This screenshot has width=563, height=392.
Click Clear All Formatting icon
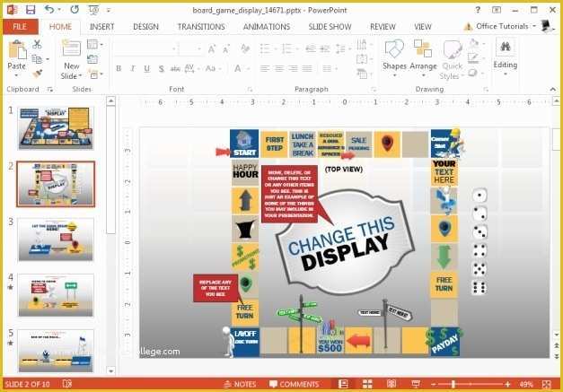245,48
